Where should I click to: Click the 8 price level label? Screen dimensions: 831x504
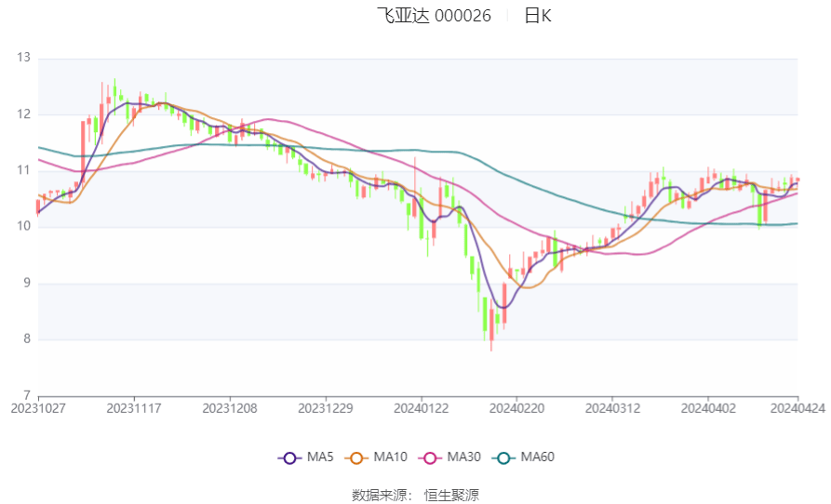tap(27, 339)
